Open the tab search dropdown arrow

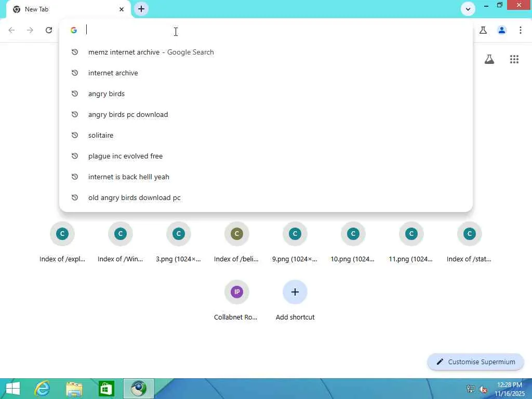468,9
